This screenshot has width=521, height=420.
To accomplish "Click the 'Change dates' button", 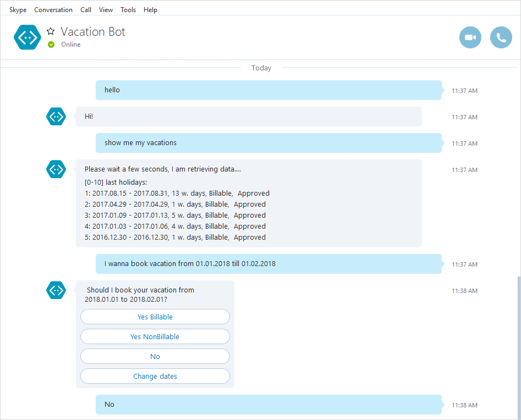I will (155, 376).
